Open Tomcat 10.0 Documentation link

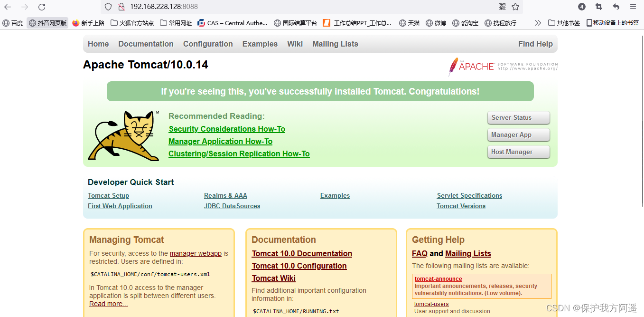pos(302,253)
